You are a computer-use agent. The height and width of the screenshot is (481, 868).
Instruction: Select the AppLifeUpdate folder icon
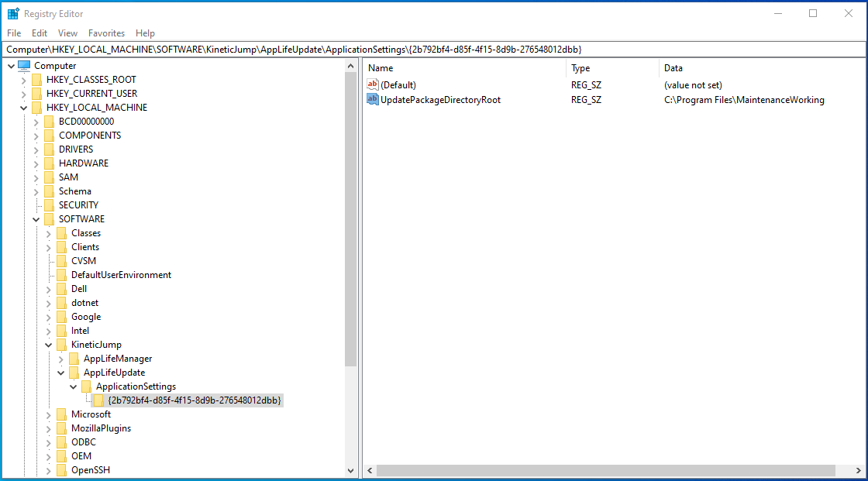(74, 373)
